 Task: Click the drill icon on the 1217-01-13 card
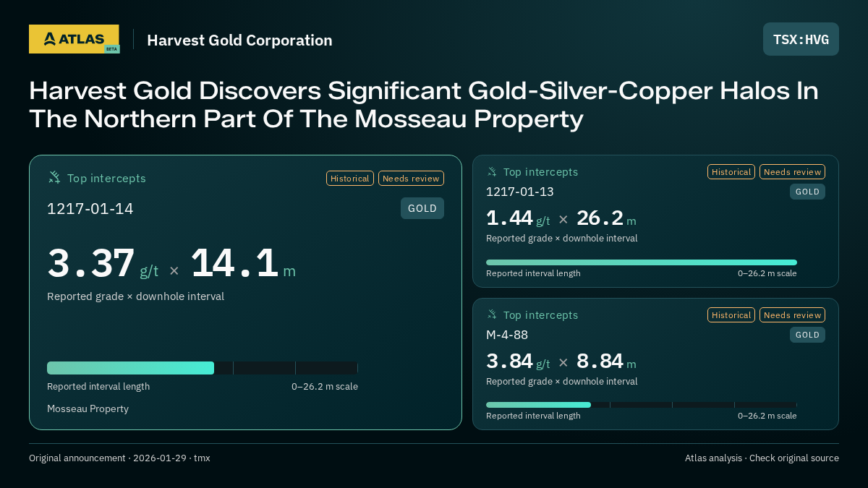[492, 172]
